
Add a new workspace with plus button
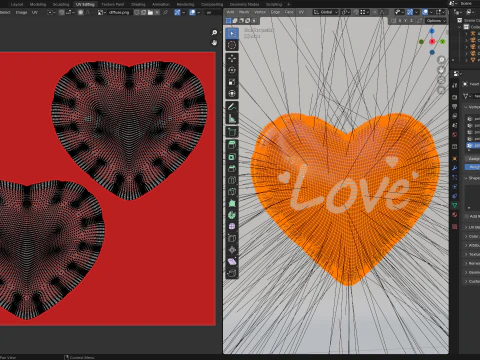point(289,4)
